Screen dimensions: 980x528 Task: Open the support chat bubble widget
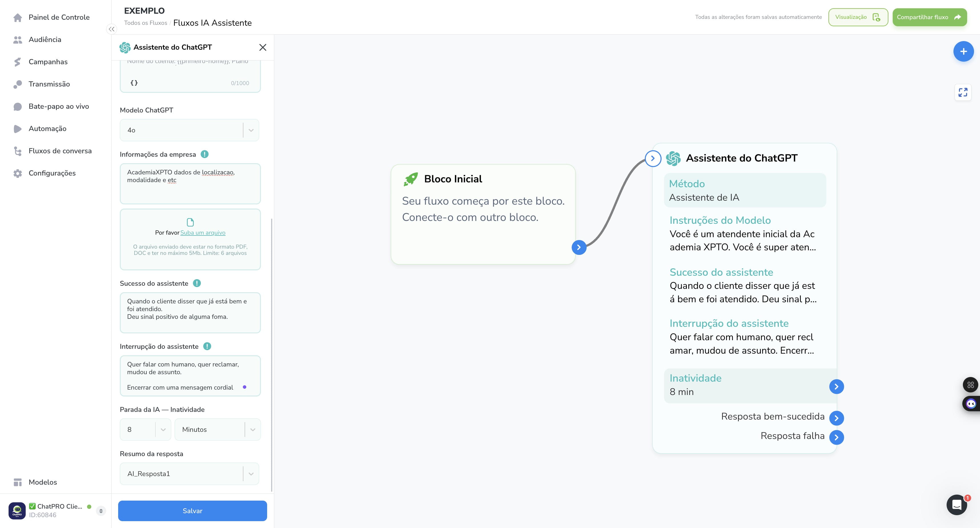point(956,505)
